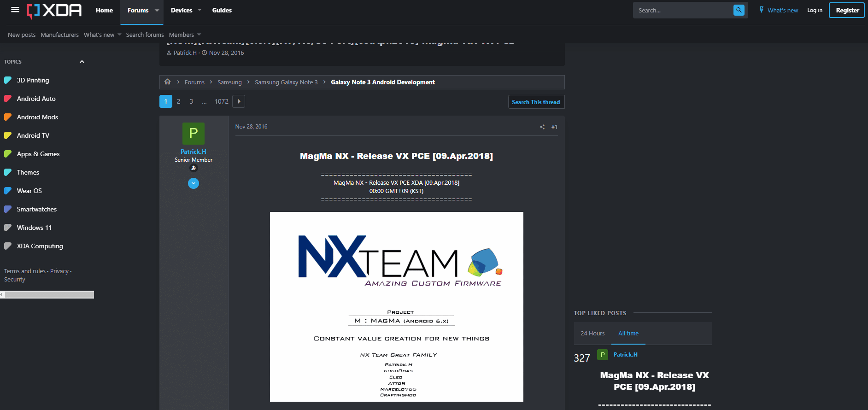Go to page 2 of the thread

click(x=179, y=101)
